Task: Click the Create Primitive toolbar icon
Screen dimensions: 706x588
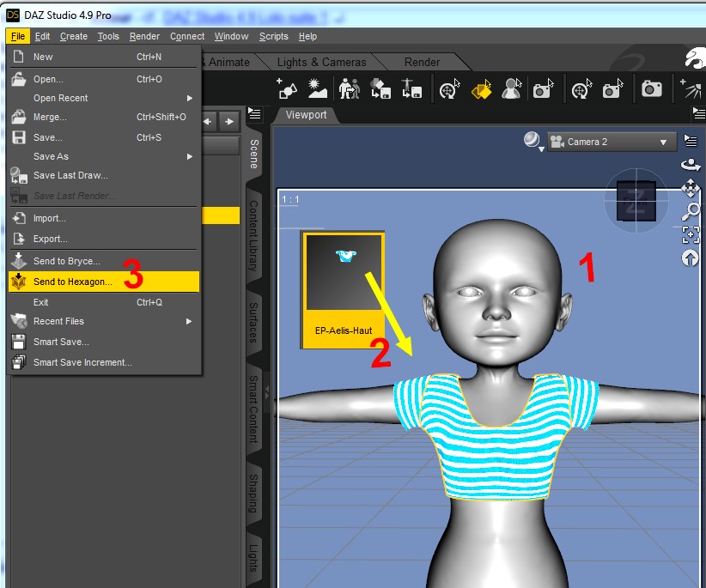Action: tap(287, 88)
